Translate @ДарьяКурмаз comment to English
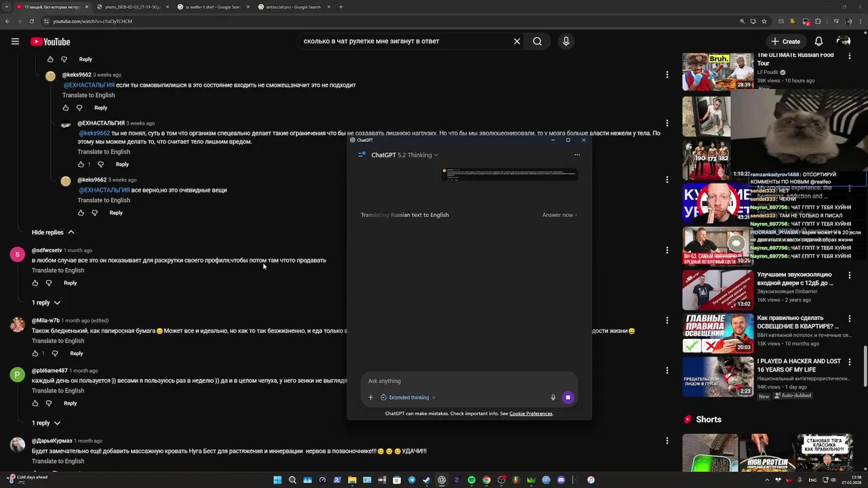868x488 pixels. point(58,462)
